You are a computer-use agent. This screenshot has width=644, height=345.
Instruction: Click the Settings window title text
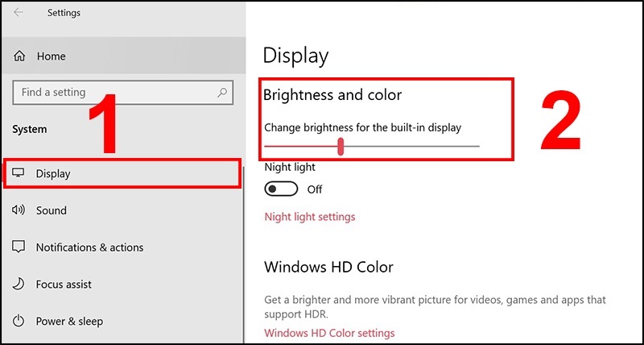[x=64, y=13]
